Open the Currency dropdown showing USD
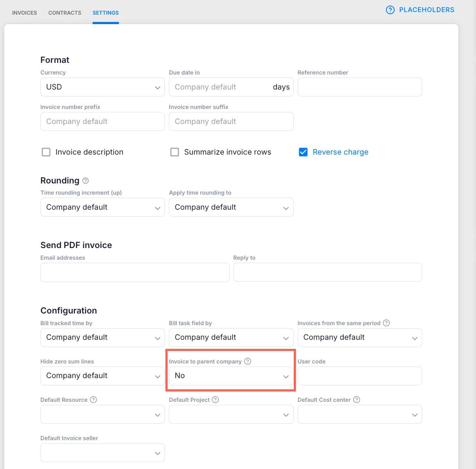Viewport: 476px width, 469px height. (x=103, y=87)
